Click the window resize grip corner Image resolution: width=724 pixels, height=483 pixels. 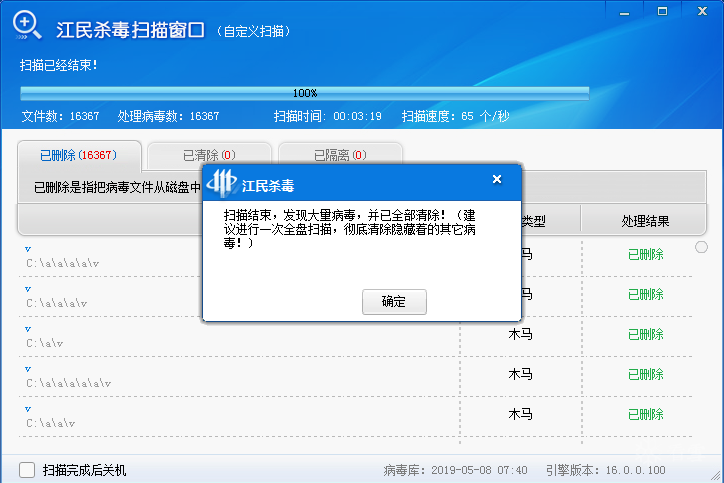click(x=716, y=476)
